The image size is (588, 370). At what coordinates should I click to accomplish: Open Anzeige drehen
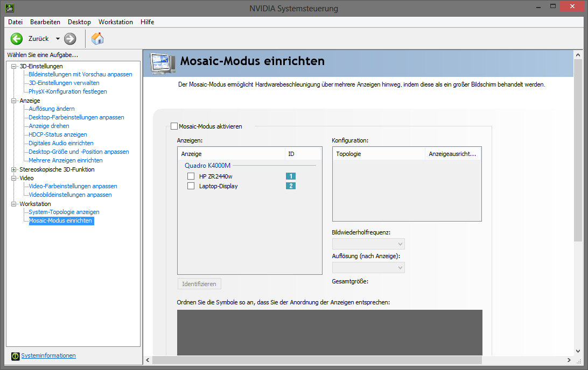(49, 126)
